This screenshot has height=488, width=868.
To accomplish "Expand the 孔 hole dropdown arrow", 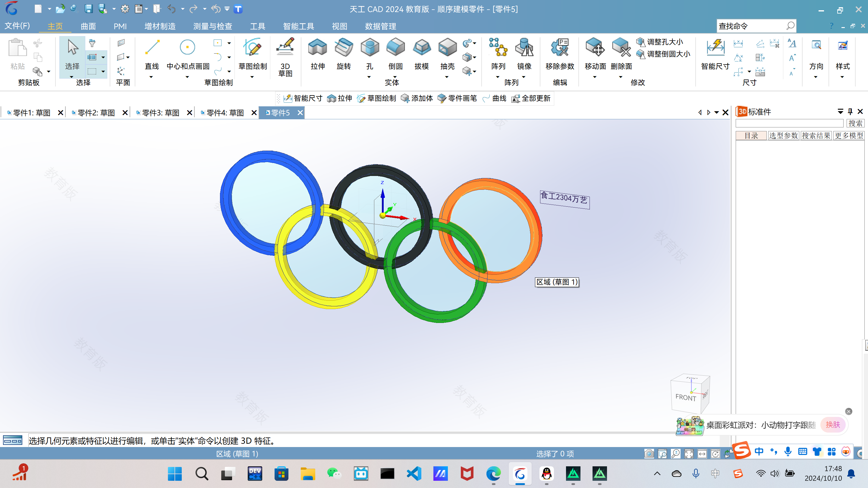I will point(369,77).
